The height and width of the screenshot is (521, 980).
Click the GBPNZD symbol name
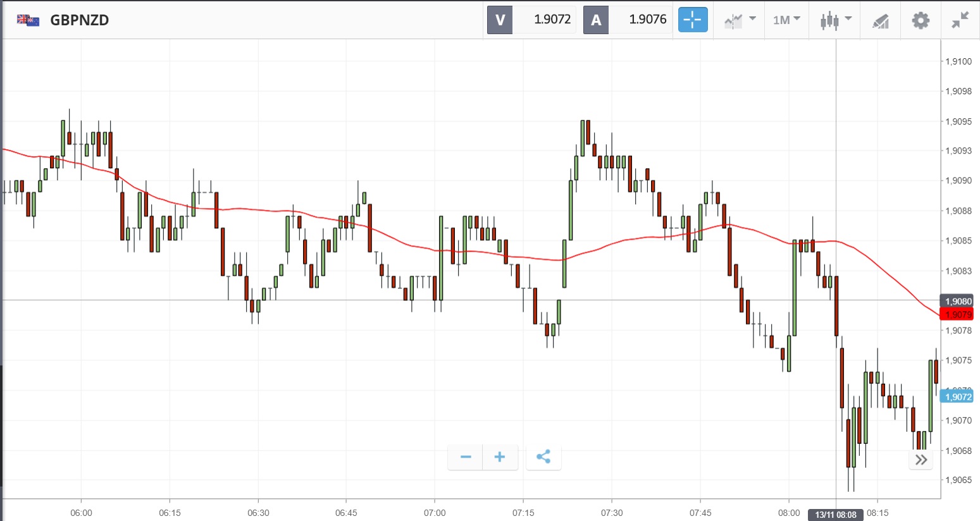[x=80, y=20]
